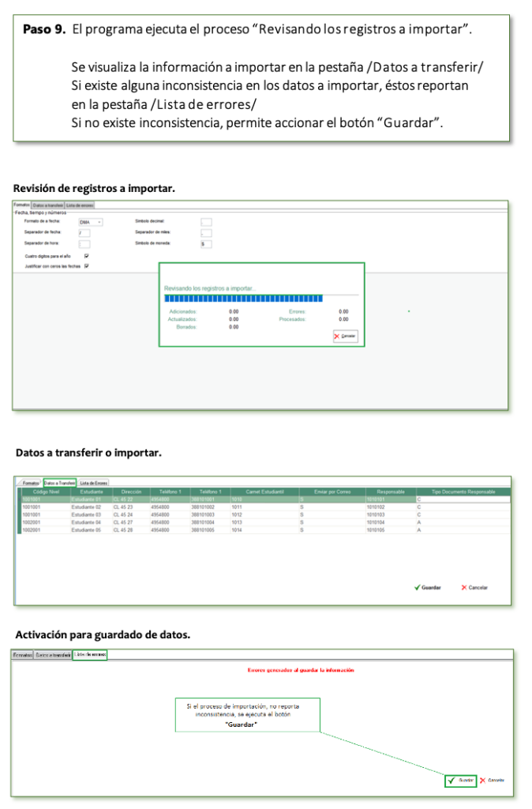
Task: Select highlighted 'Datos a Transferir' tab in the grid window
Action: point(60,482)
